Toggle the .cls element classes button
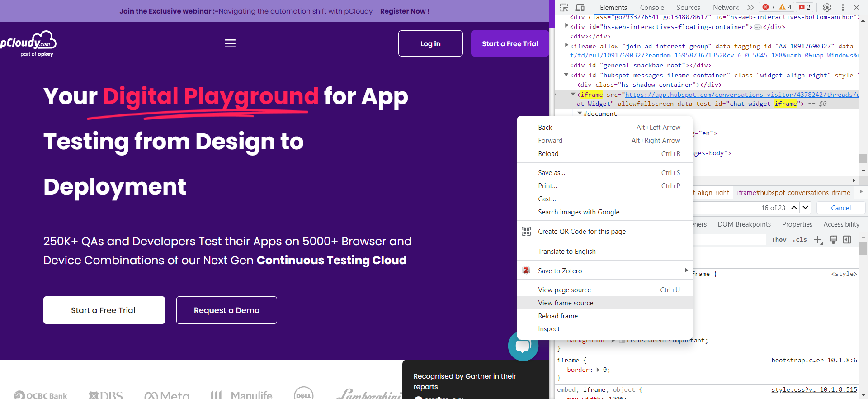Viewport: 868px width, 399px height. 799,240
